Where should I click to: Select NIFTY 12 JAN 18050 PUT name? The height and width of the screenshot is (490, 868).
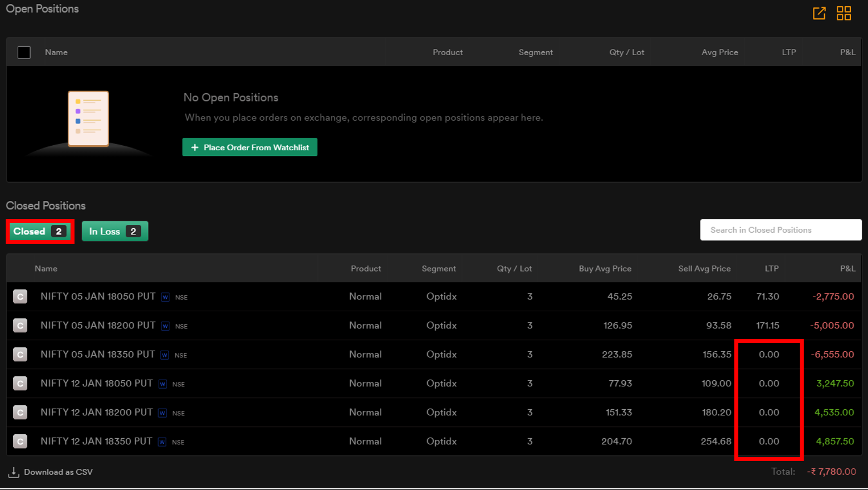tap(97, 384)
